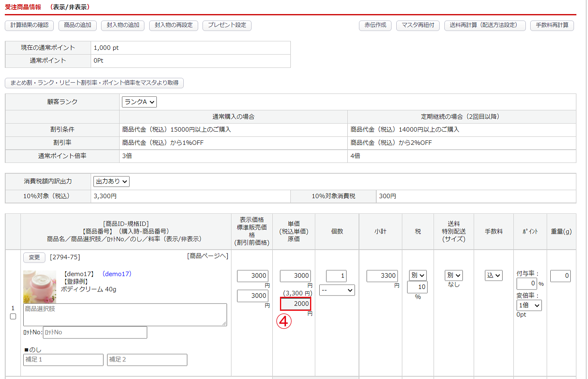Image resolution: width=588 pixels, height=379 pixels.
Task: Click the ロットNo input field
Action: [x=95, y=332]
